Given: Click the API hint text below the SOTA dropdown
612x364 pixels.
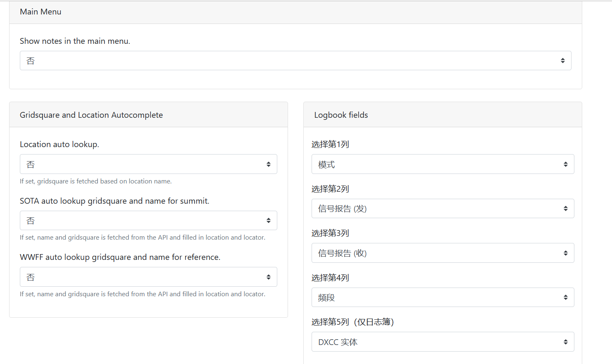Looking at the screenshot, I should pyautogui.click(x=143, y=237).
